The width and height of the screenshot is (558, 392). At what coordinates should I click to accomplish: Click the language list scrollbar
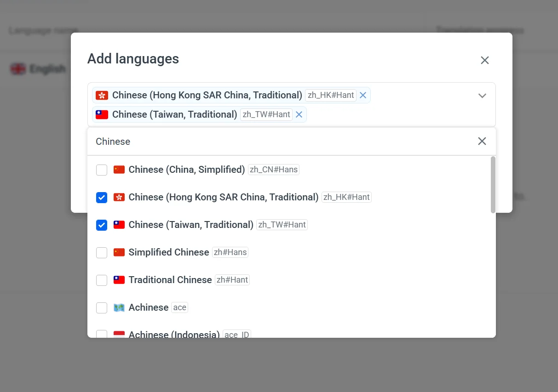click(493, 185)
